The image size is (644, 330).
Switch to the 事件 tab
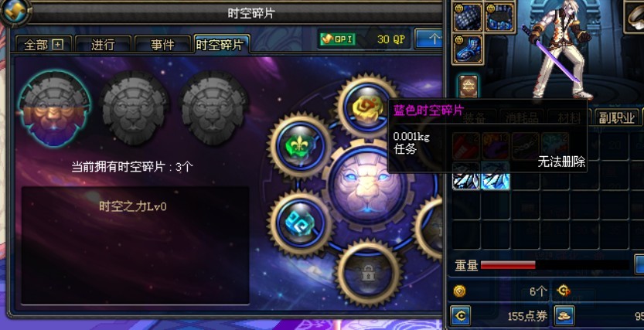[162, 44]
